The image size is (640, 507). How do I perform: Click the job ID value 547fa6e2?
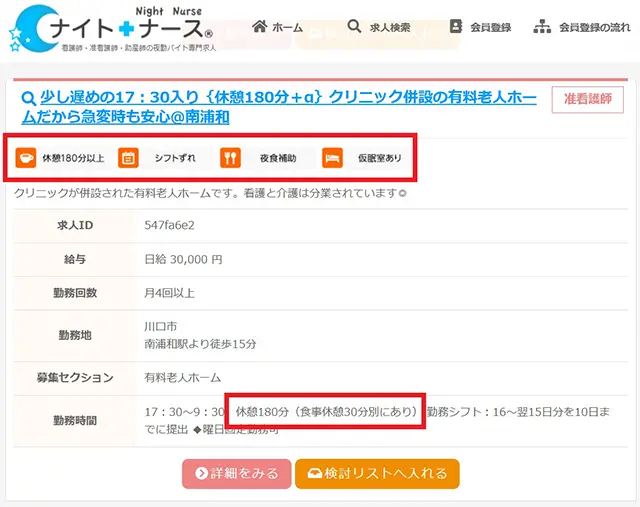click(171, 226)
